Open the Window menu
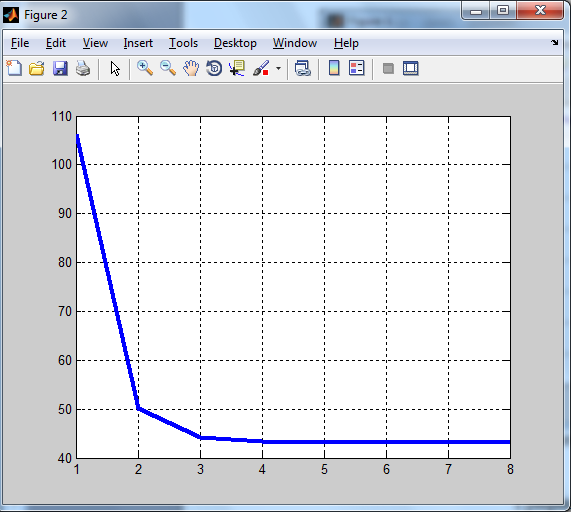Image resolution: width=571 pixels, height=512 pixels. 295,43
